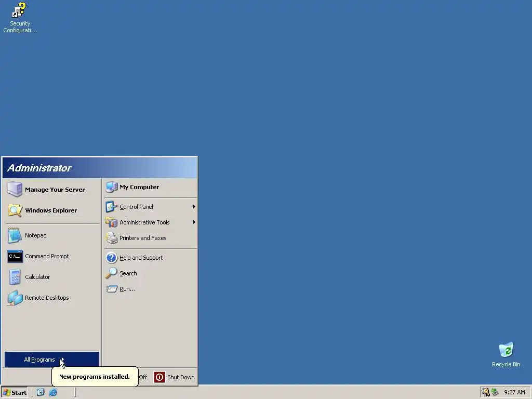Click the 'New programs installed.' balloon tip
This screenshot has height=399, width=532.
coord(95,377)
